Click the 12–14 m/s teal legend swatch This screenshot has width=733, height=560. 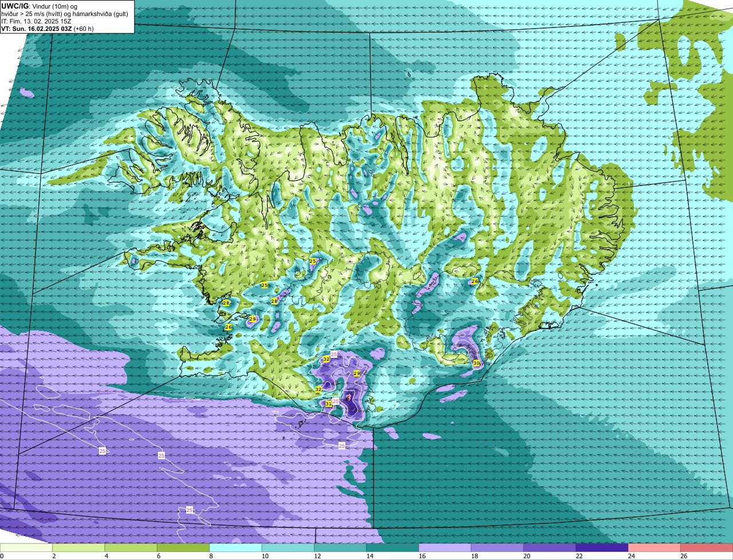pos(341,548)
